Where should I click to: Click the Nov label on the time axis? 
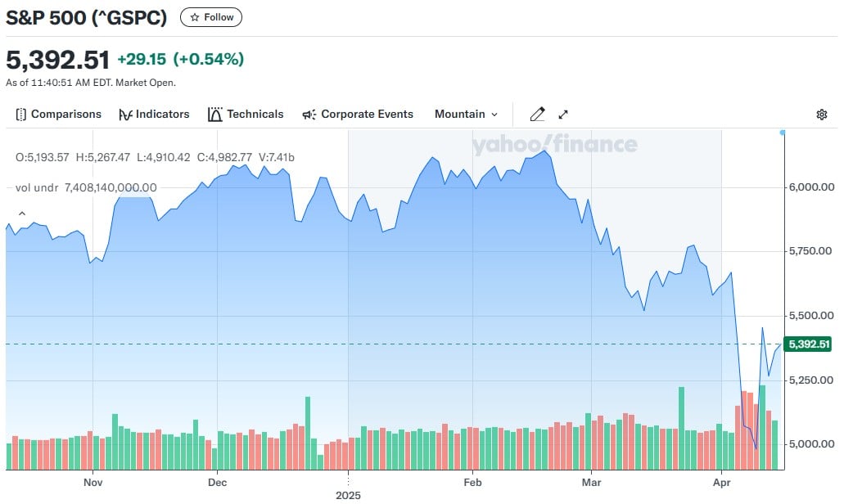tap(93, 483)
